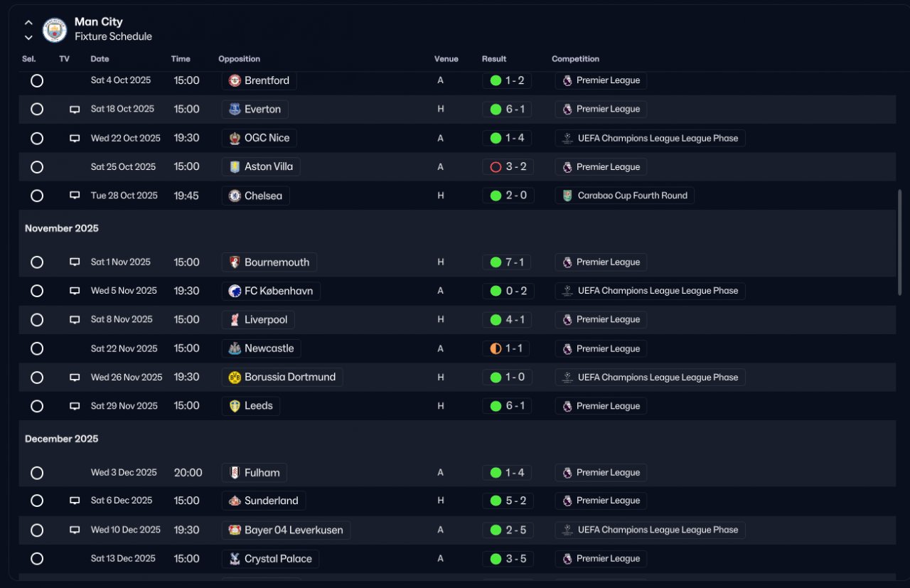This screenshot has height=588, width=910.
Task: Sort fixtures by the Date column
Action: pos(100,59)
